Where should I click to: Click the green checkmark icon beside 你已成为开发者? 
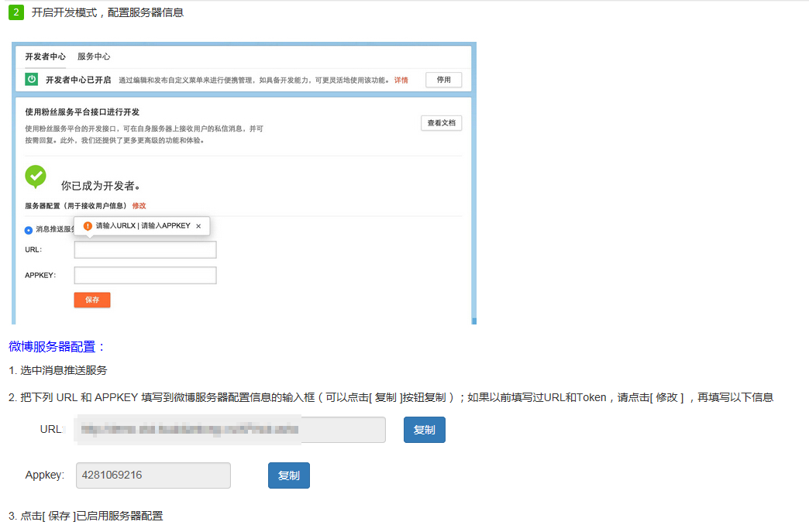36,177
